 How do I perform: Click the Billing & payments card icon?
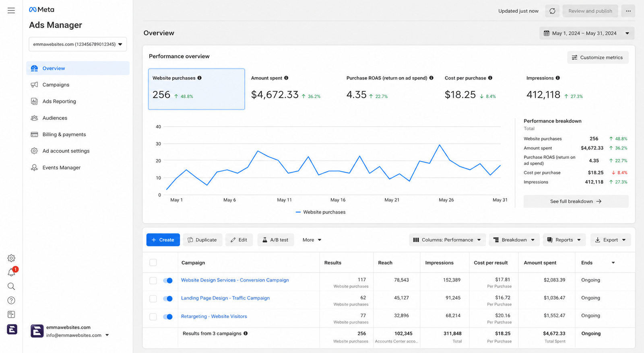[34, 134]
